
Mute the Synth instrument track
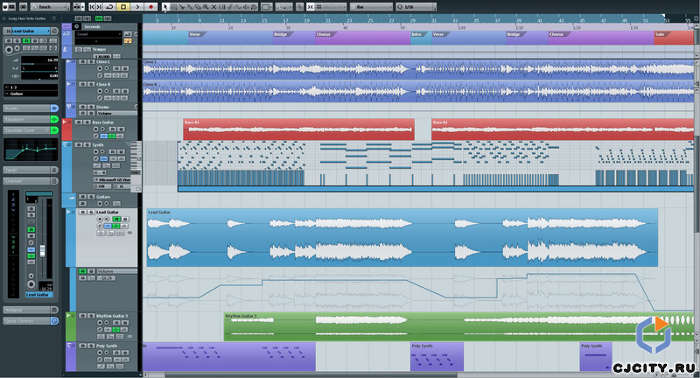coord(79,145)
